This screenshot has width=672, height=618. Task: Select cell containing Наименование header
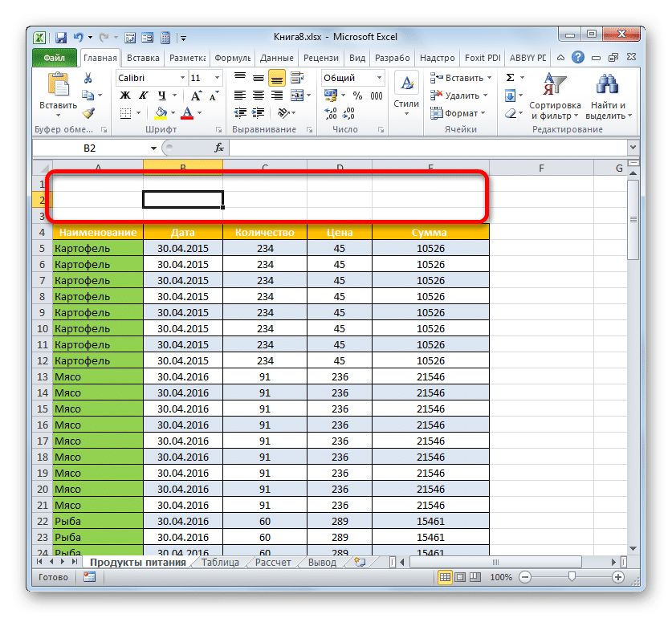[x=97, y=233]
